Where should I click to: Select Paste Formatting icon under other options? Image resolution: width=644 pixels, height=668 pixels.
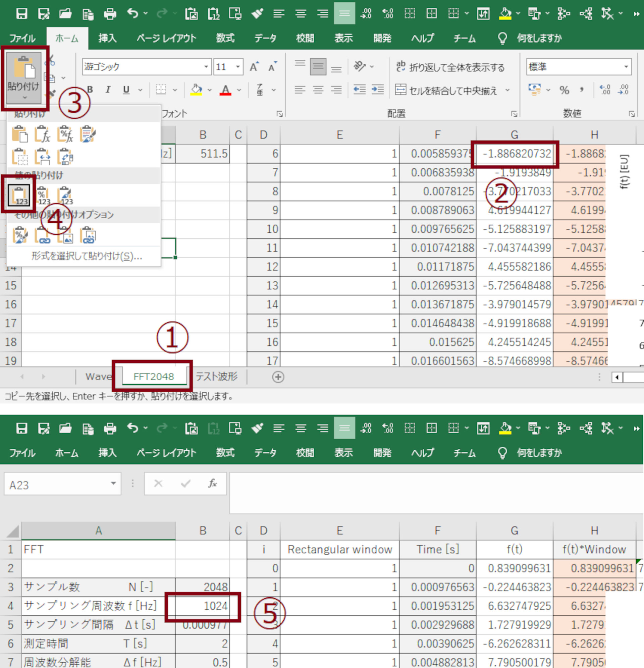point(19,235)
